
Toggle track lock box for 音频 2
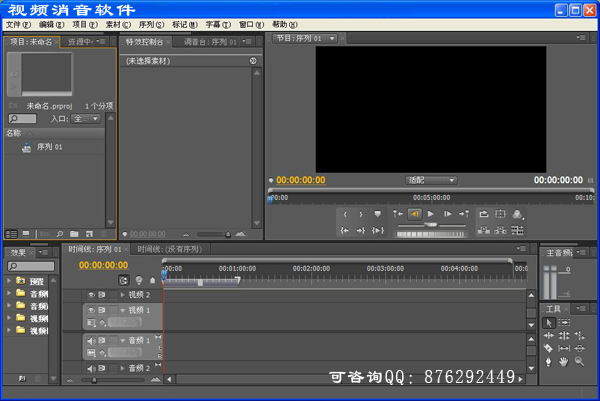click(114, 368)
